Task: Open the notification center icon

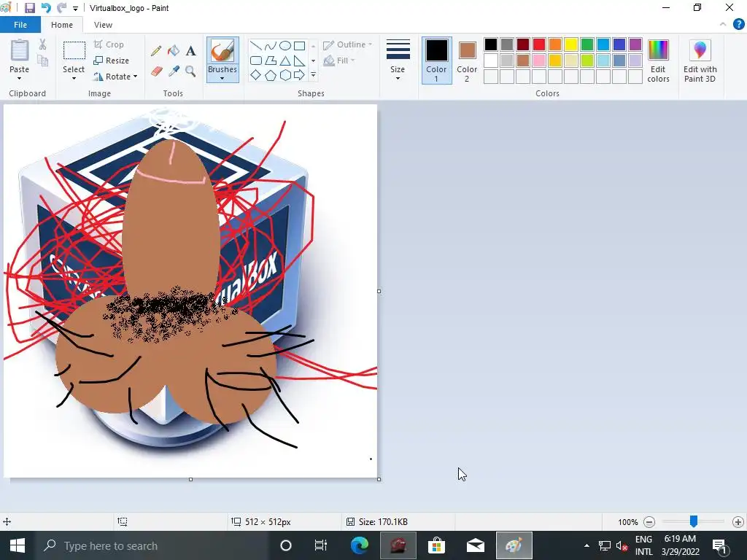Action: [720, 545]
